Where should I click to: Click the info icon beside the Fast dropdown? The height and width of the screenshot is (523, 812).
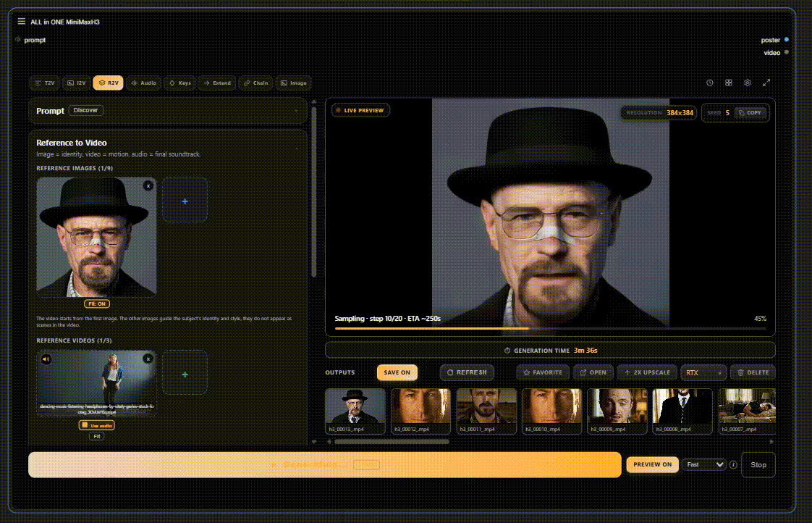[x=733, y=465]
